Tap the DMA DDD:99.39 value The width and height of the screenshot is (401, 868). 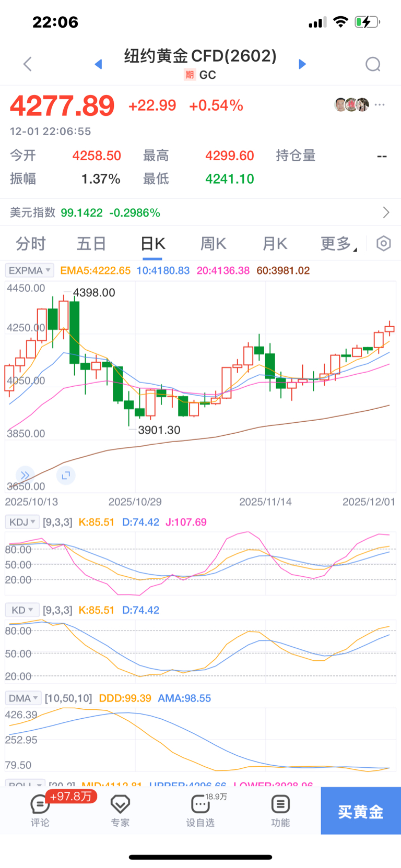pyautogui.click(x=125, y=698)
